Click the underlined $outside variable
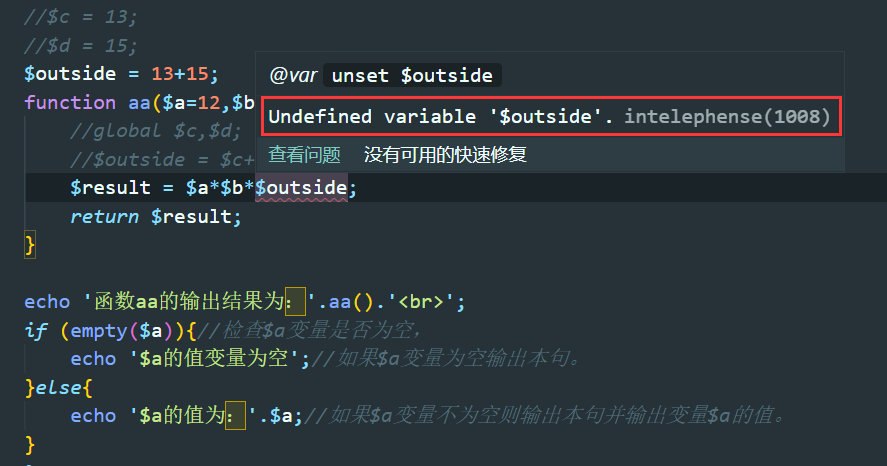This screenshot has width=887, height=466. point(301,188)
